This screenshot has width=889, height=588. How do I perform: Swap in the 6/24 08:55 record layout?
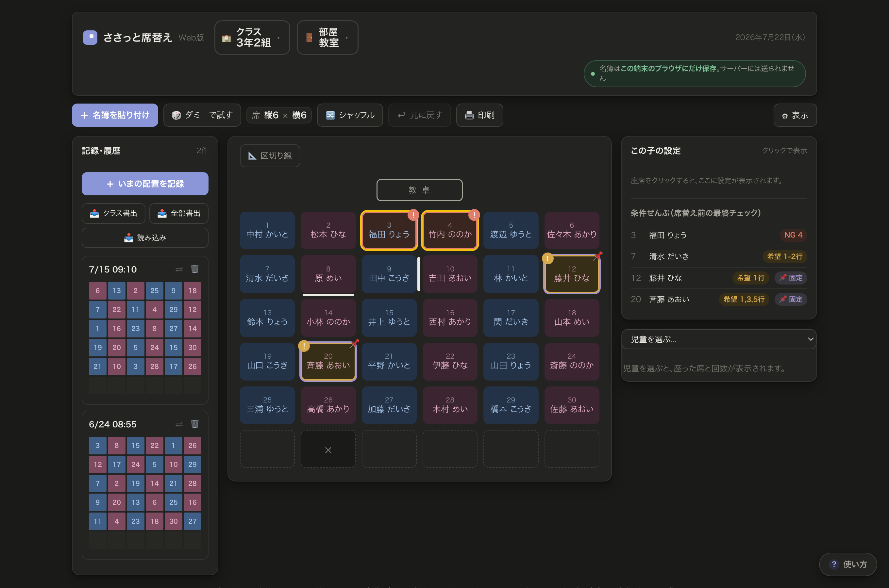(179, 424)
